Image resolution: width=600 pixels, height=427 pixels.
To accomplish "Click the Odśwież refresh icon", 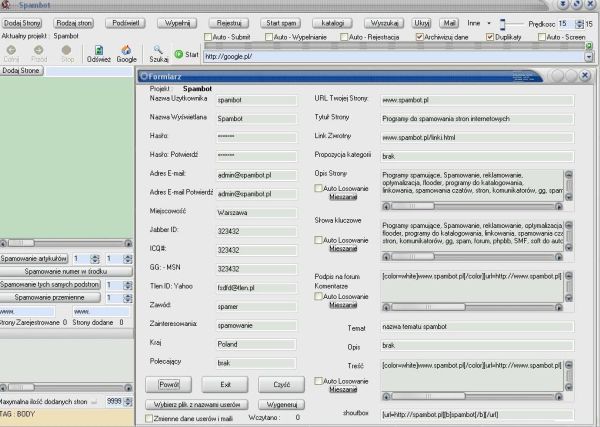I will [x=99, y=50].
